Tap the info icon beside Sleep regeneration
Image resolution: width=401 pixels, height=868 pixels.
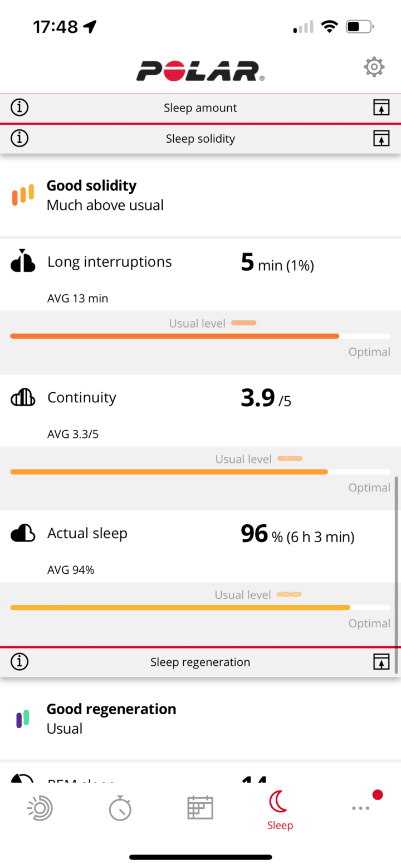(19, 662)
